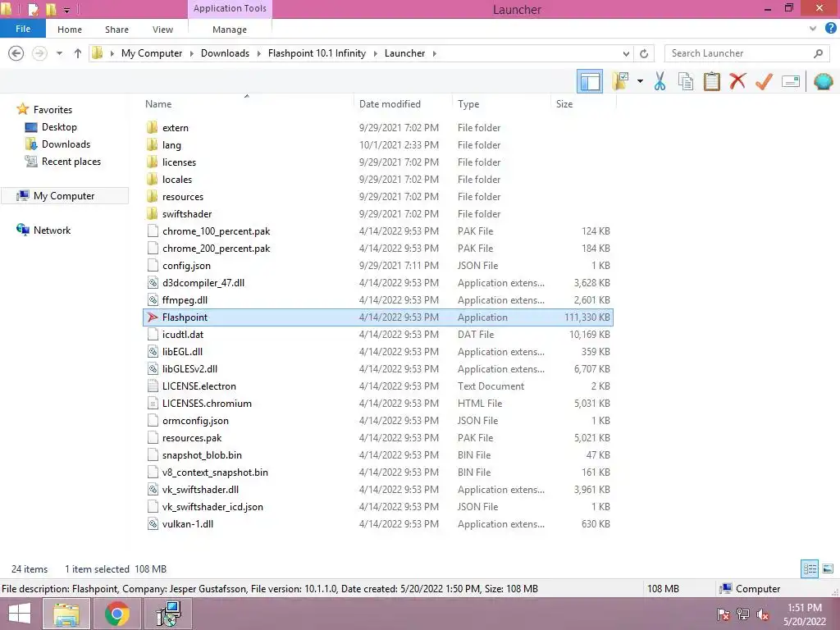Click the folder options checklist icon

(x=620, y=81)
